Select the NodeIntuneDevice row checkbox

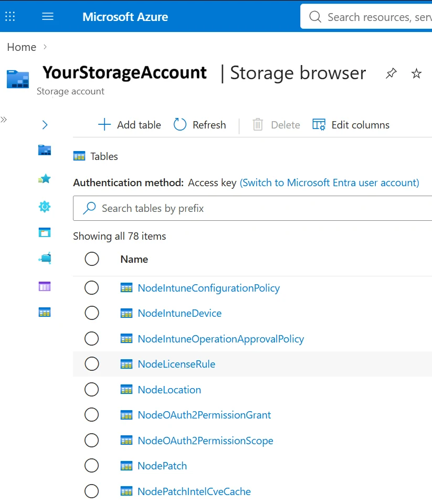pyautogui.click(x=92, y=313)
